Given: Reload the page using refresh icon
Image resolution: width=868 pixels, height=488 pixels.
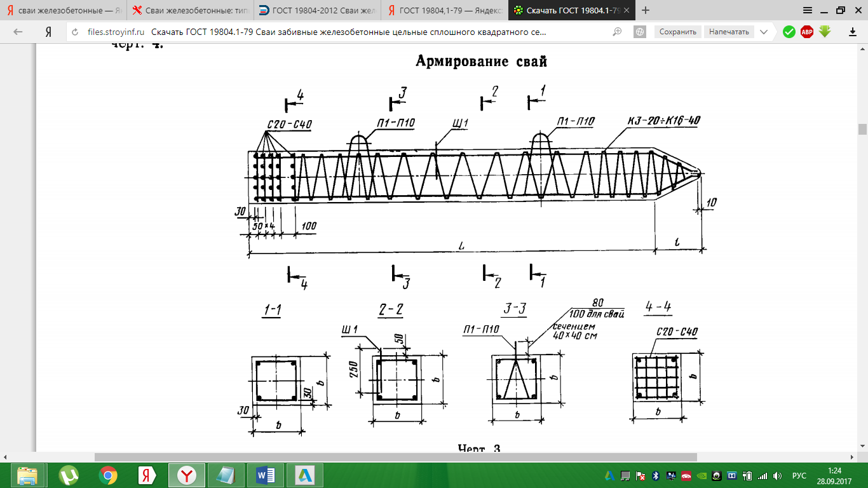Looking at the screenshot, I should click(76, 32).
